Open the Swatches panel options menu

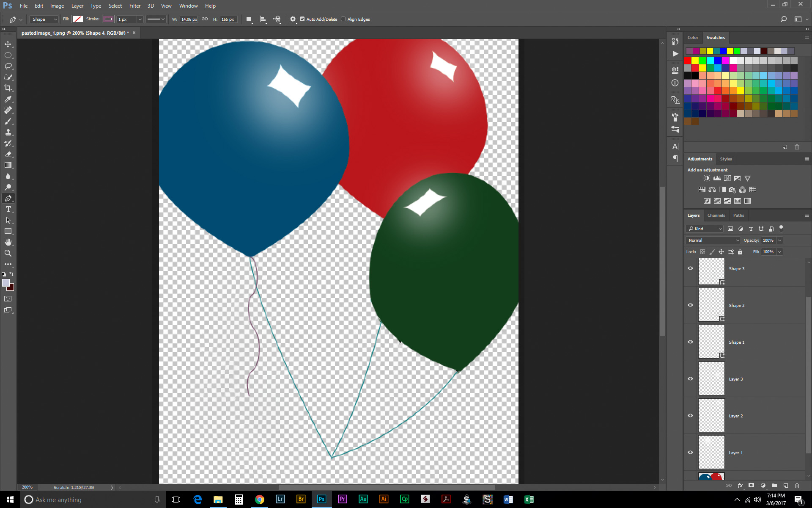click(807, 37)
